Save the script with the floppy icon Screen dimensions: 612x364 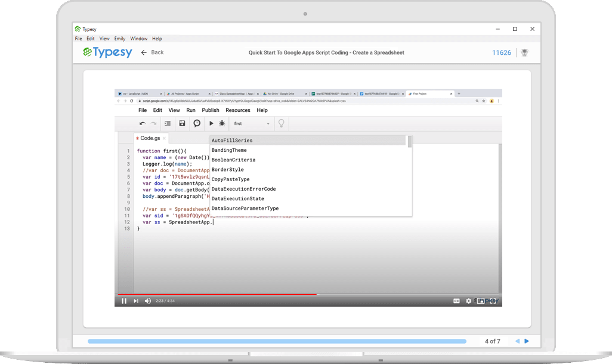click(182, 123)
